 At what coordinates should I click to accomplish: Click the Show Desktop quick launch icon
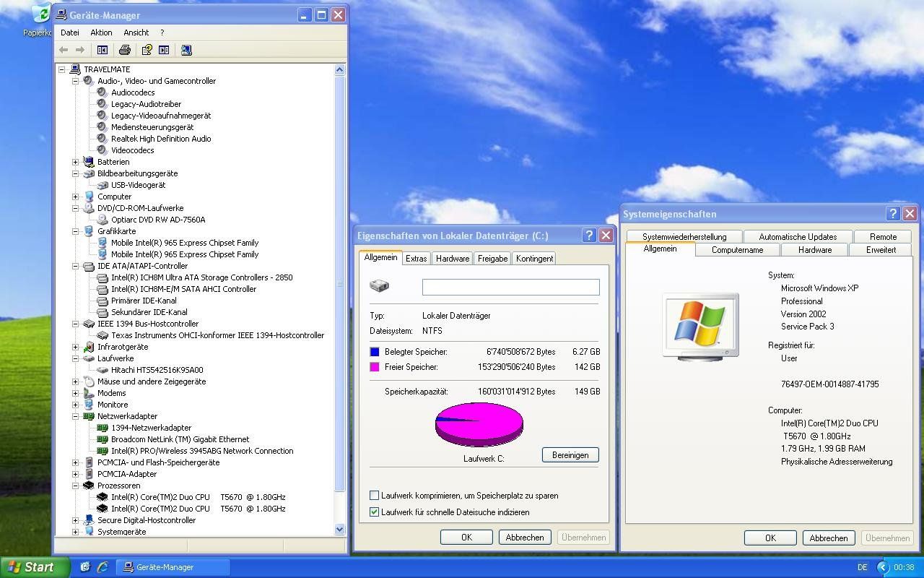85,567
